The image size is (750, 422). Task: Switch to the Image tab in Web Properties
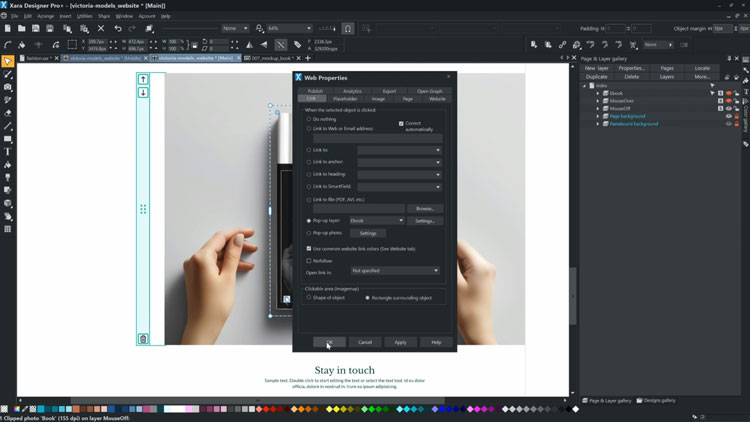click(x=378, y=99)
